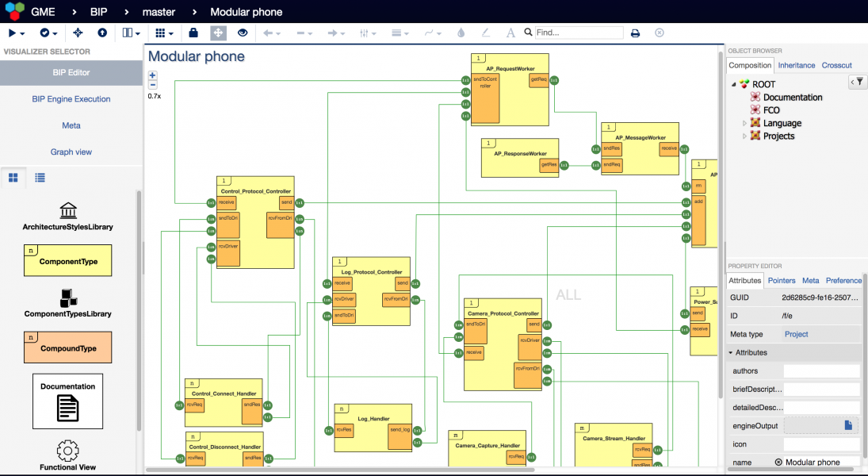Open the Pointers tab in Property Editor
Screen dimensions: 868x476
pos(782,280)
